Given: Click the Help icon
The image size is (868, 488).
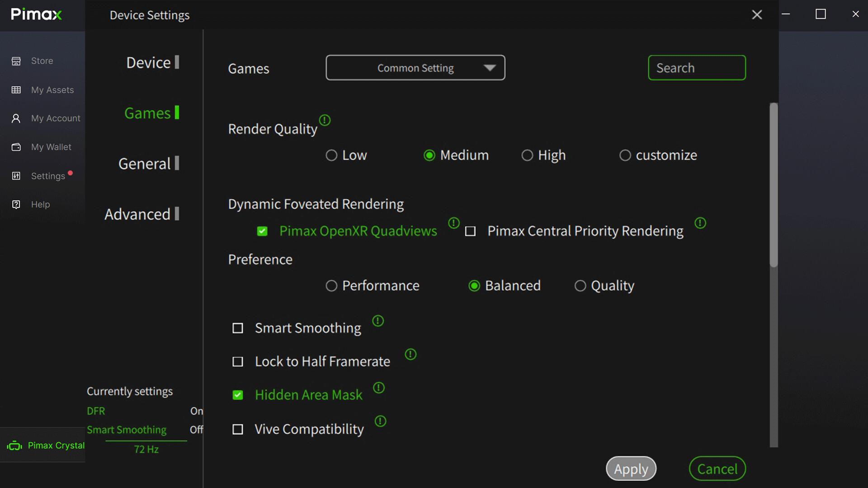Looking at the screenshot, I should (16, 204).
